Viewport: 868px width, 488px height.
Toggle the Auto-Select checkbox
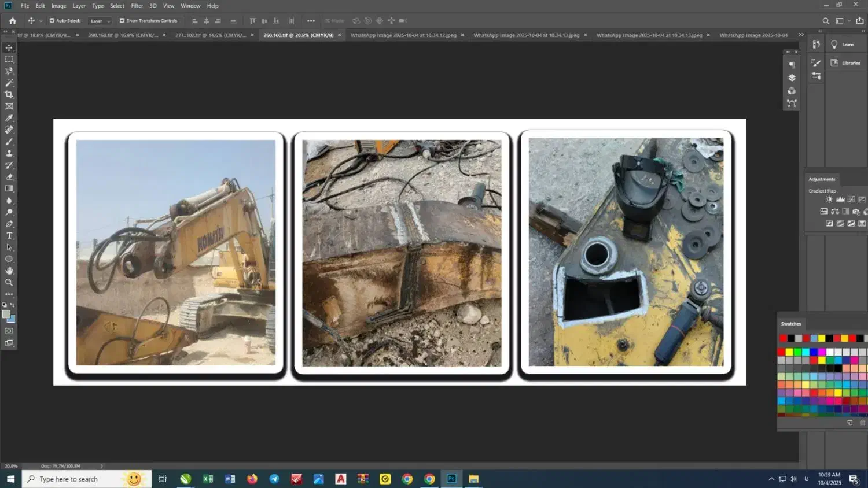tap(52, 21)
